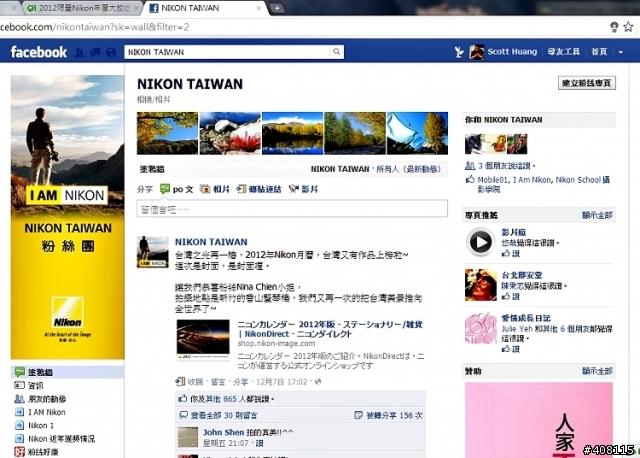This screenshot has height=458, width=640.
Task: Like John Shen's comment
Action: (x=259, y=443)
